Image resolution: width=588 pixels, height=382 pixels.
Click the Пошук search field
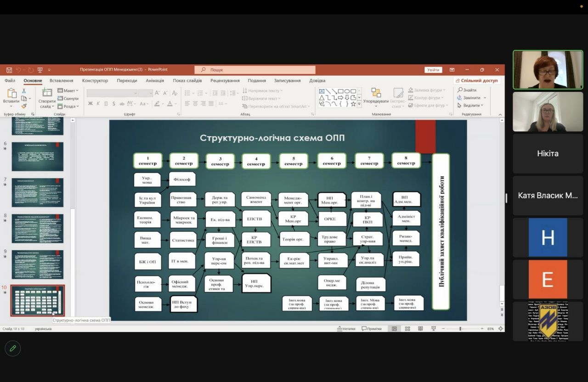pyautogui.click(x=255, y=70)
